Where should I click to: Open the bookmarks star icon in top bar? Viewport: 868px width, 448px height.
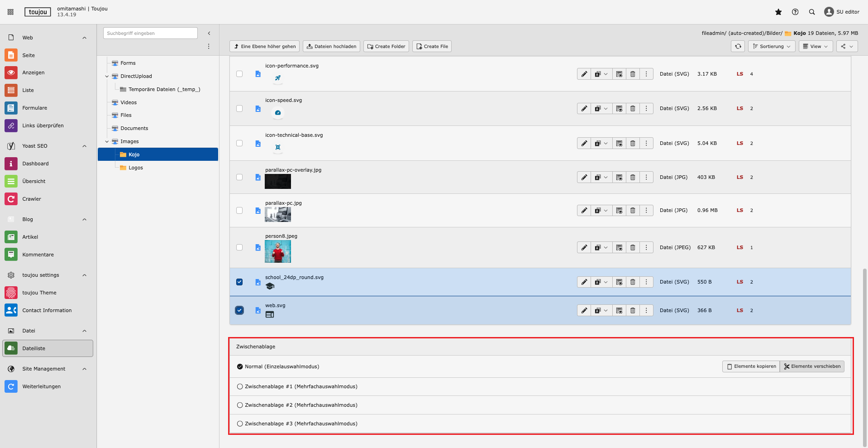pyautogui.click(x=778, y=12)
